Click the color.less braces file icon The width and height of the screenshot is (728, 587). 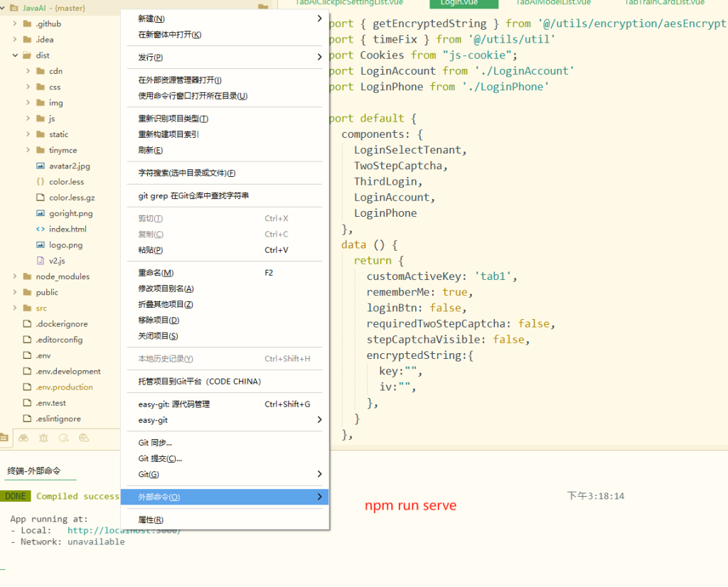41,181
